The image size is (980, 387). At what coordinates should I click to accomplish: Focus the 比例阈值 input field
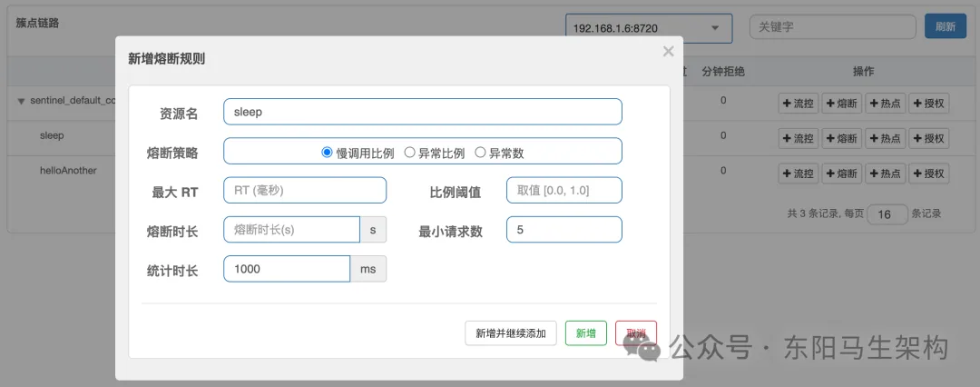click(564, 191)
